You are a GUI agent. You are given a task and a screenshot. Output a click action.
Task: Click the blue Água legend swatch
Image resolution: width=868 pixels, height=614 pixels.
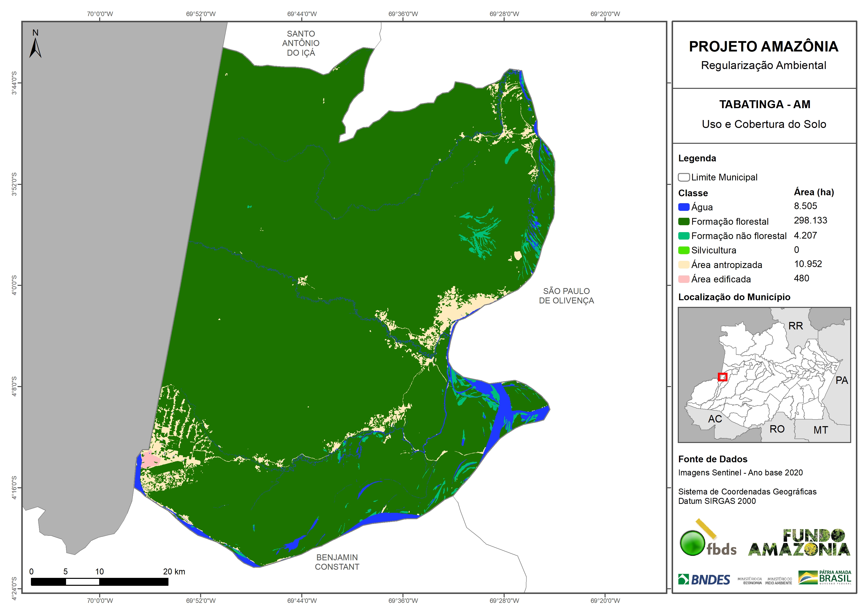coord(683,207)
